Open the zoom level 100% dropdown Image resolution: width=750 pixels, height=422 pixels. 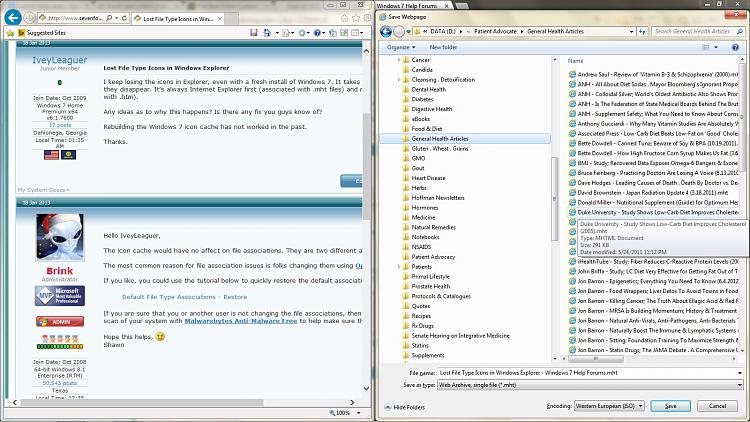(359, 412)
